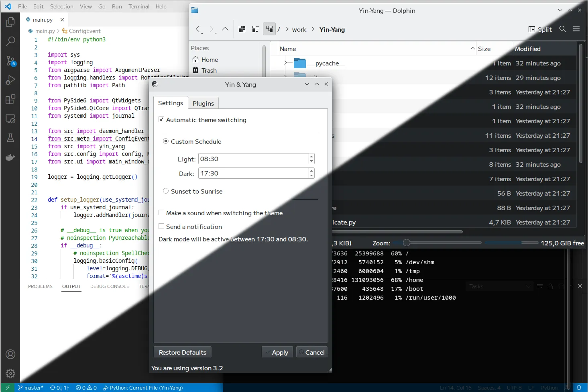Switch to the Plugins tab
Image resolution: width=588 pixels, height=392 pixels.
[203, 103]
